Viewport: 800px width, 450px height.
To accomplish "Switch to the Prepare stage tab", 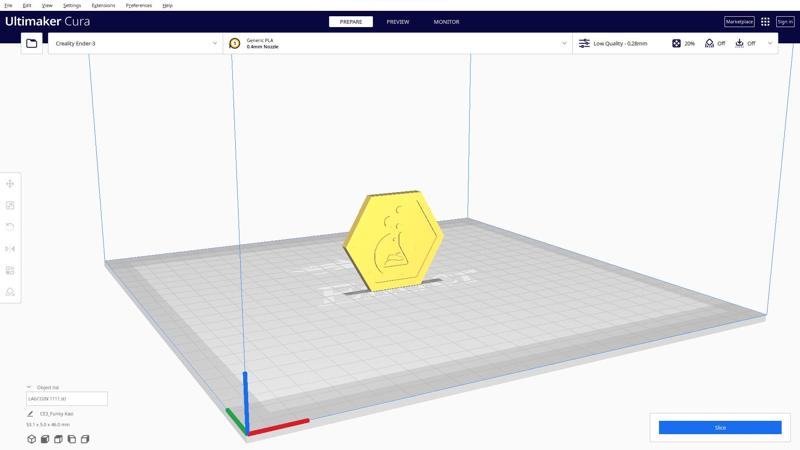I will (x=351, y=22).
